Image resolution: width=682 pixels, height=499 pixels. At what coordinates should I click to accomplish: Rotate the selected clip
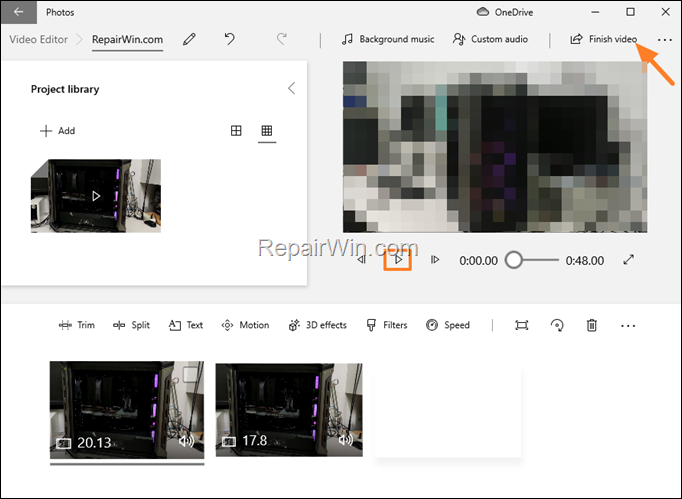(557, 325)
